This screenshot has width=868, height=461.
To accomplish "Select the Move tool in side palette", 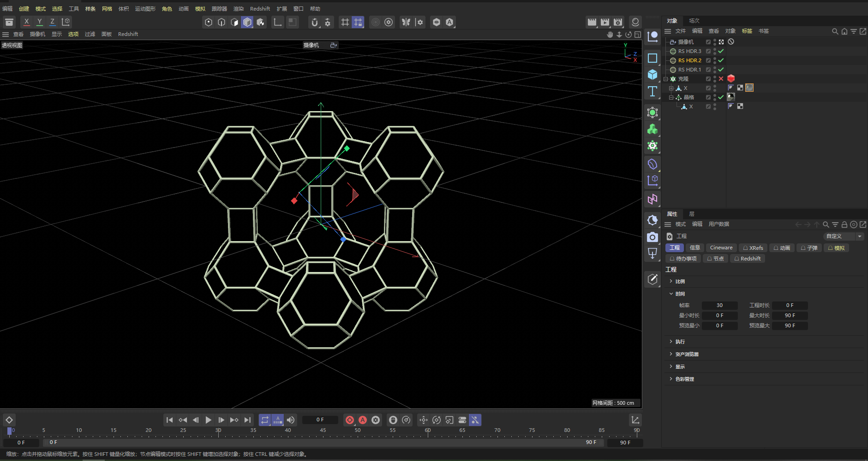I will 652,36.
